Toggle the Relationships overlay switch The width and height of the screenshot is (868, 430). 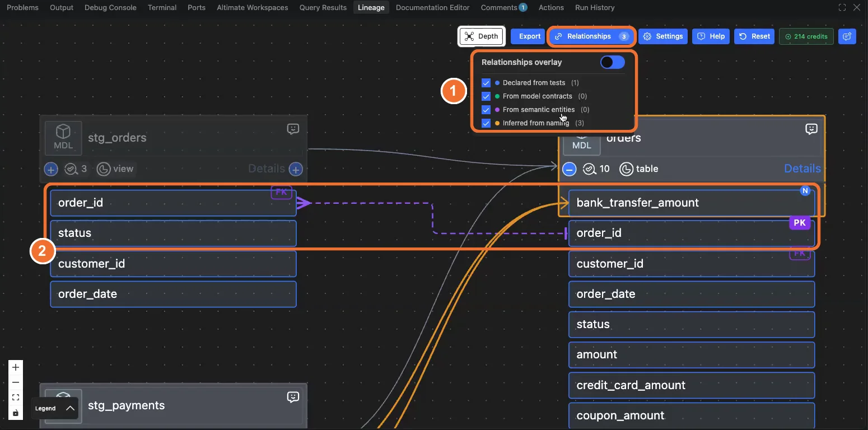point(612,62)
